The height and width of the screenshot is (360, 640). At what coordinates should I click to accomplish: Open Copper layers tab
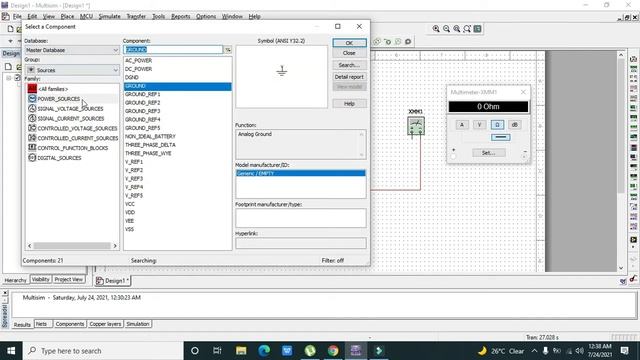105,324
